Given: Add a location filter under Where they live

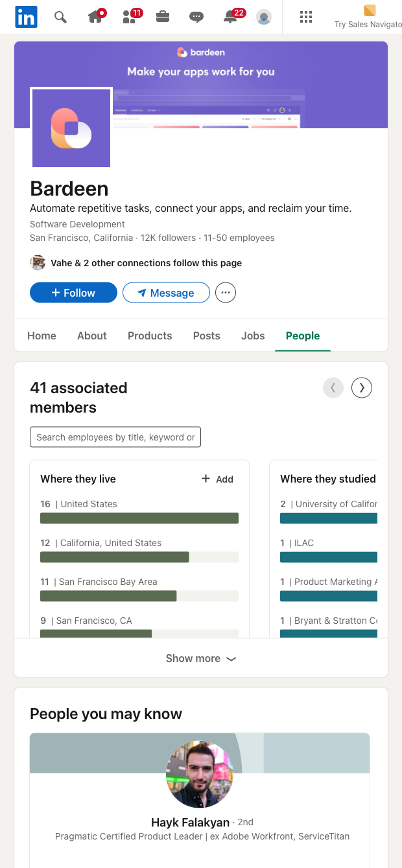Looking at the screenshot, I should pos(217,479).
